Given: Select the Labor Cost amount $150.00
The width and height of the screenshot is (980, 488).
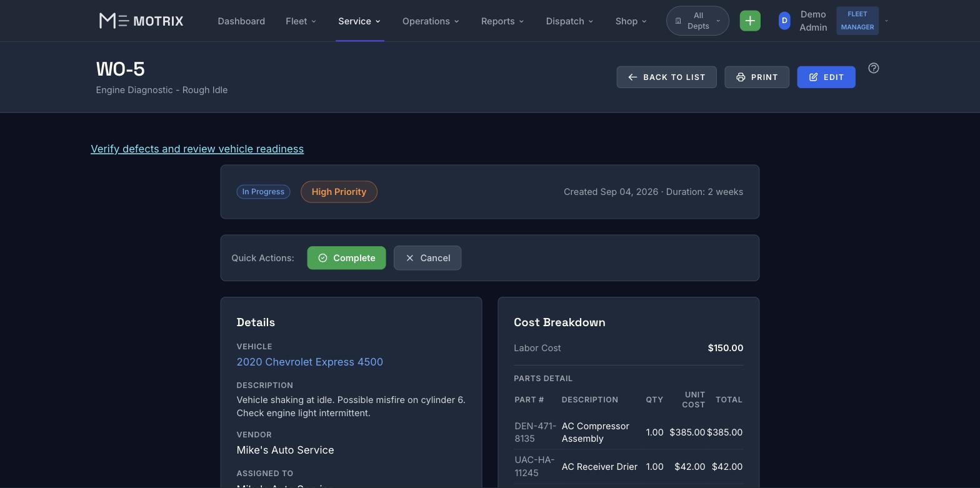Looking at the screenshot, I should (x=725, y=348).
